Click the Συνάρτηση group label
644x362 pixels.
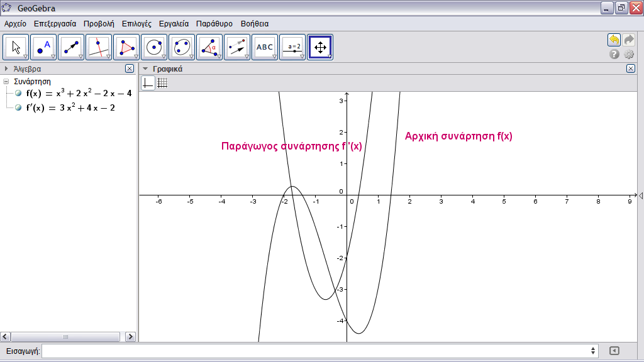33,81
